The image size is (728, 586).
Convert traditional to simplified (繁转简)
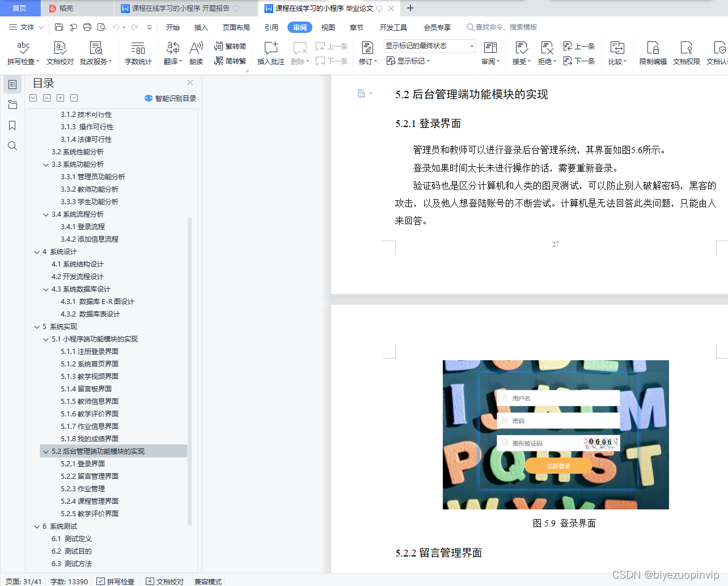click(230, 46)
